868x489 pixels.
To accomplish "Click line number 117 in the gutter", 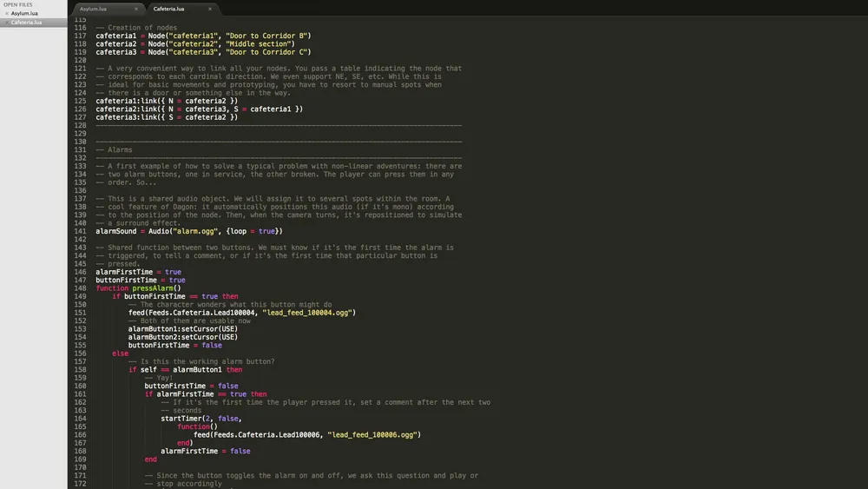I will point(80,36).
